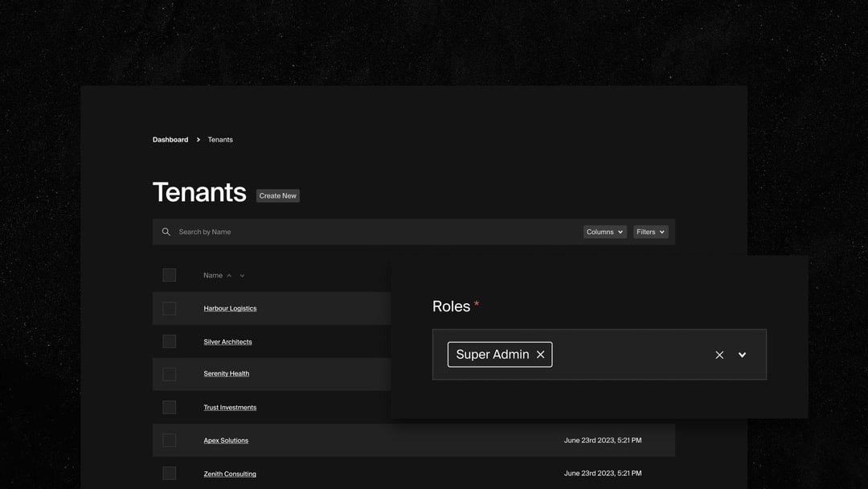Open the Zenith Consulting tenant
Screen dimensions: 868x489
[230, 473]
